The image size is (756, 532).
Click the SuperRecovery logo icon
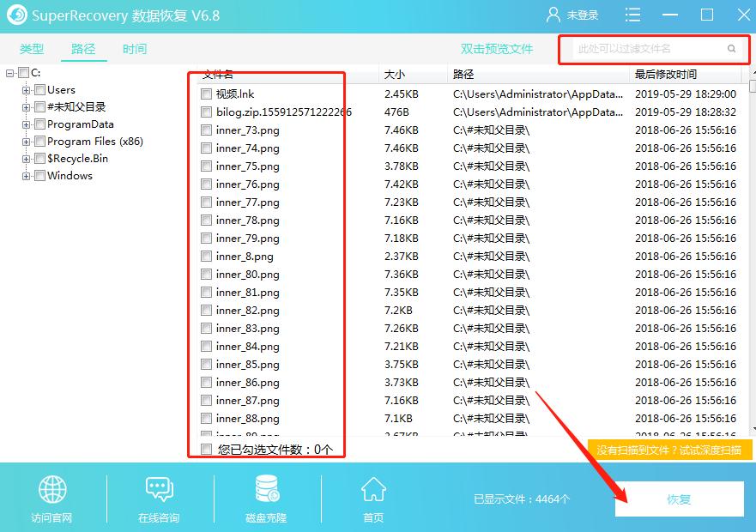[15, 14]
